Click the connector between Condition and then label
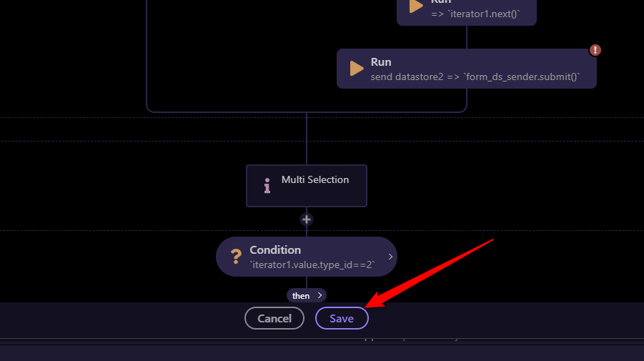The image size is (644, 361). tap(307, 282)
